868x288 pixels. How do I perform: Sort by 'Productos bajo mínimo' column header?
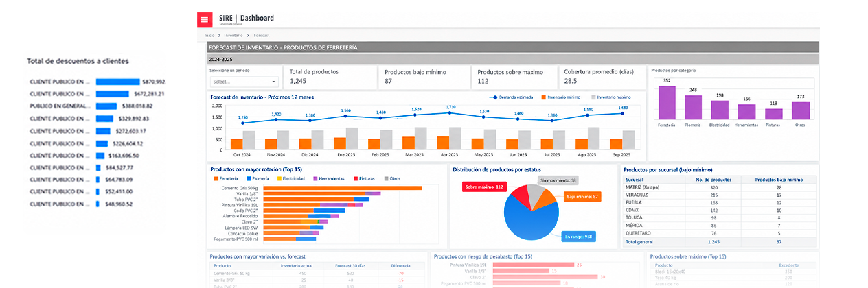779,179
